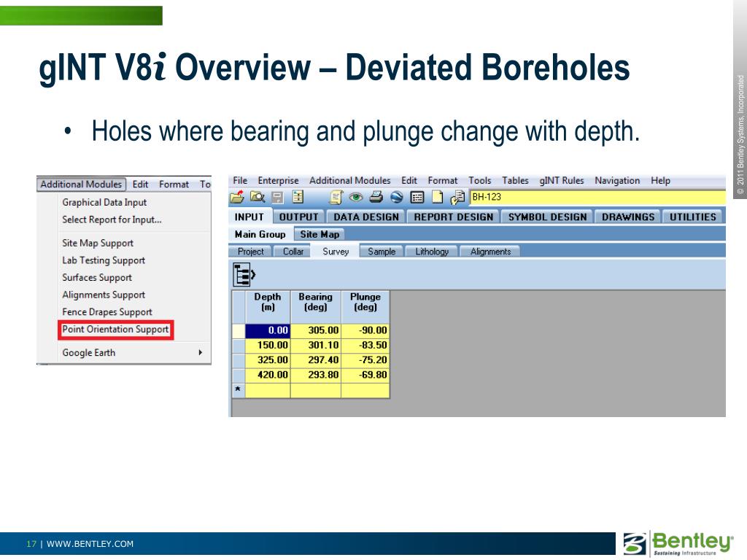Select the plunge cell -75.20
This screenshot has height=560, width=747.
(x=365, y=360)
